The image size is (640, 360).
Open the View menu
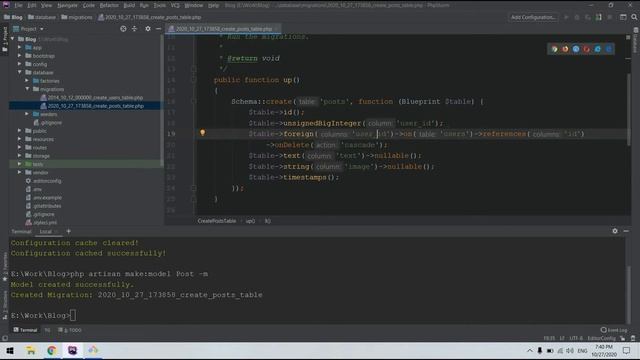point(47,5)
